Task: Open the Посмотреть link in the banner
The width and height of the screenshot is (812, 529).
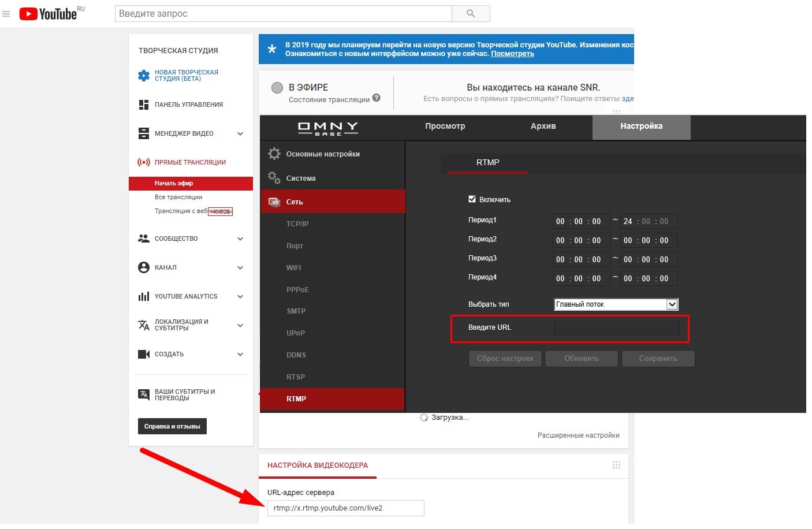Action: (512, 54)
